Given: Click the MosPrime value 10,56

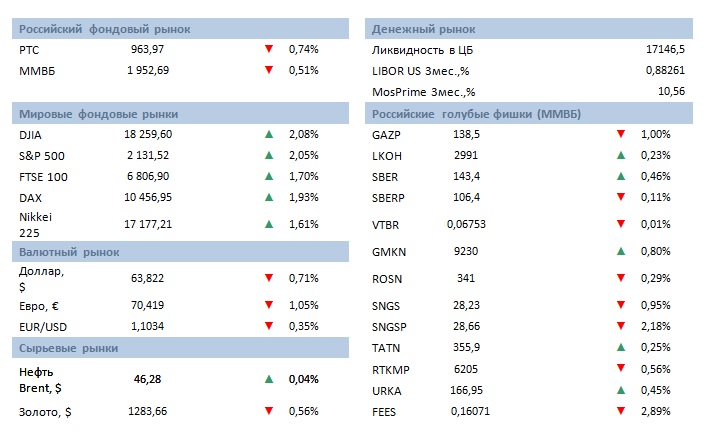Looking at the screenshot, I should 669,92.
